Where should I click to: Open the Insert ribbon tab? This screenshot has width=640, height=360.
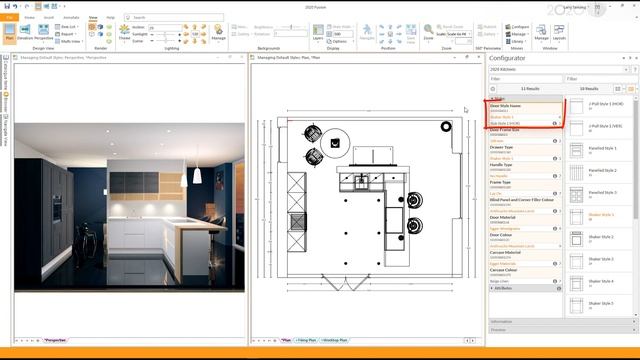click(x=49, y=18)
